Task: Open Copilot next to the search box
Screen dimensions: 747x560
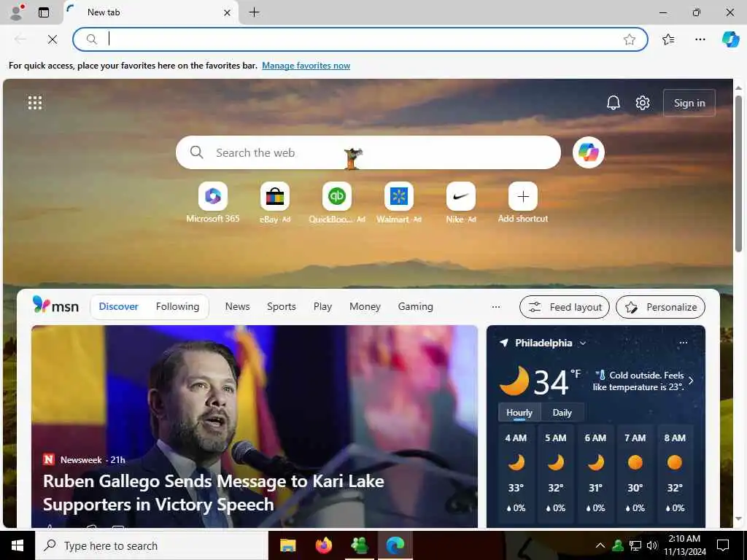Action: (589, 152)
